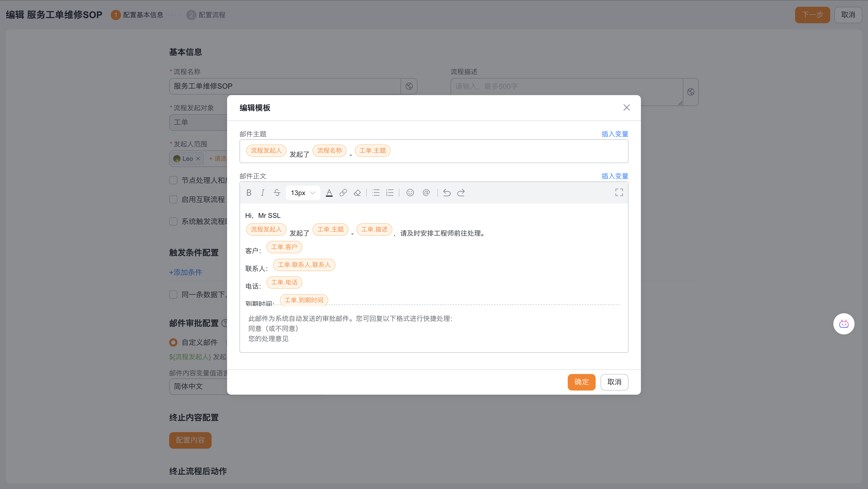Undo the last edit in editor

tap(447, 193)
